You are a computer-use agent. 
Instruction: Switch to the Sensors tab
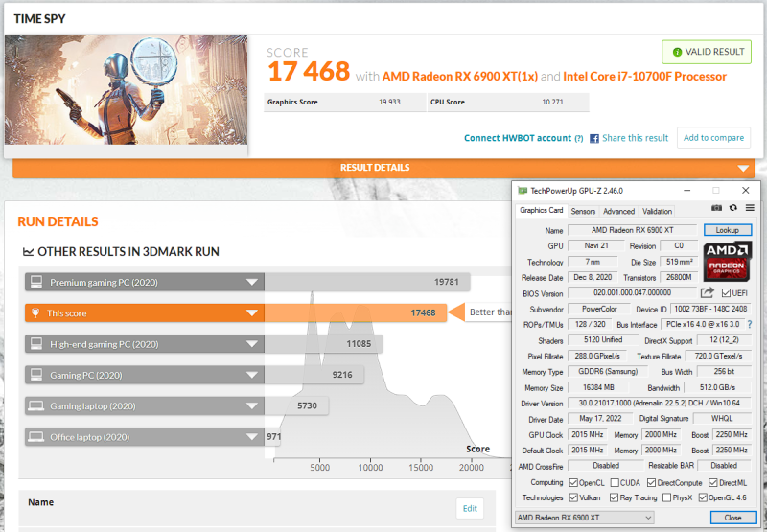coord(583,211)
